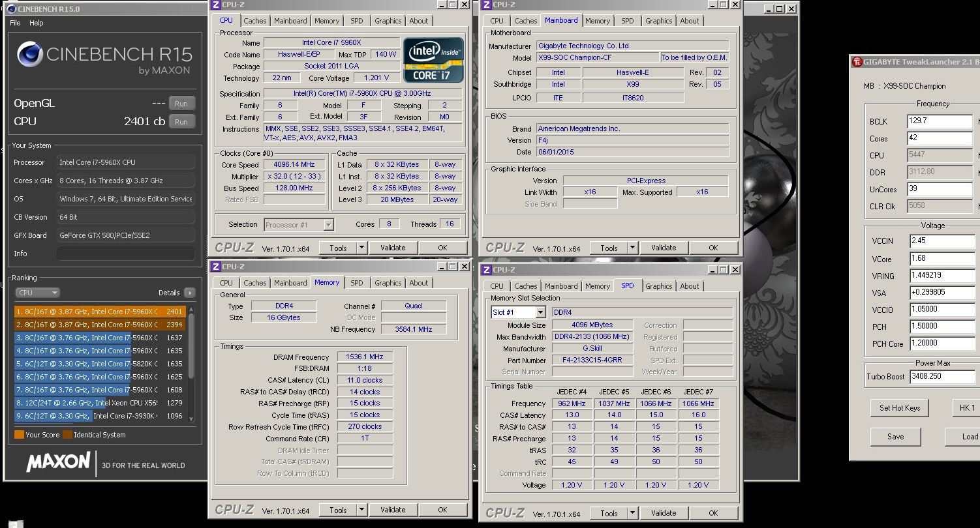Select ranking row 6C/12T Core i7-5820K
This screenshot has height=528, width=980.
pos(99,364)
